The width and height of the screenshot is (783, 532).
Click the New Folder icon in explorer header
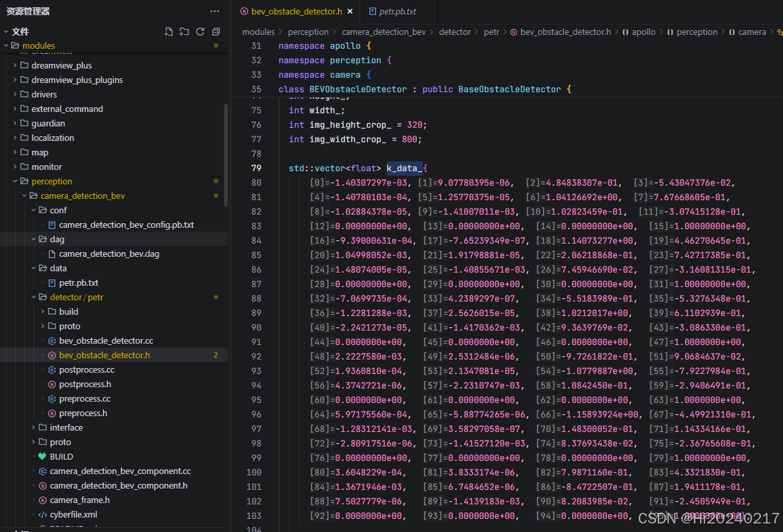(x=184, y=32)
